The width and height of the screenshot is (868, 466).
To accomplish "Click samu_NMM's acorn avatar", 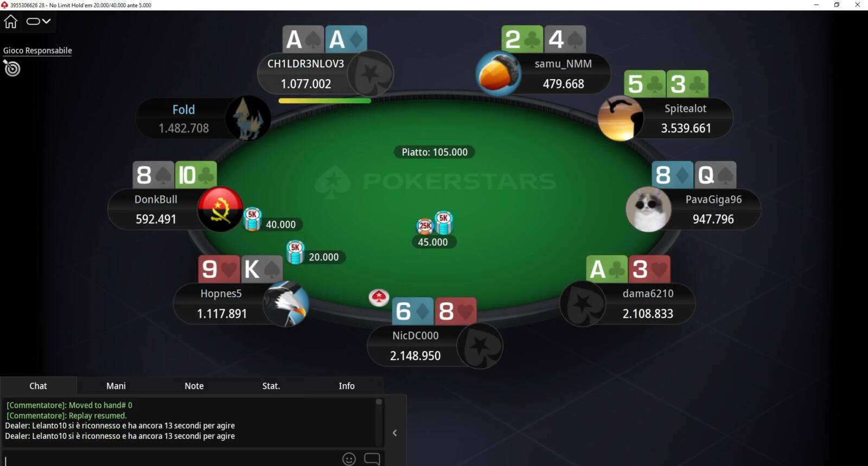I will point(498,74).
